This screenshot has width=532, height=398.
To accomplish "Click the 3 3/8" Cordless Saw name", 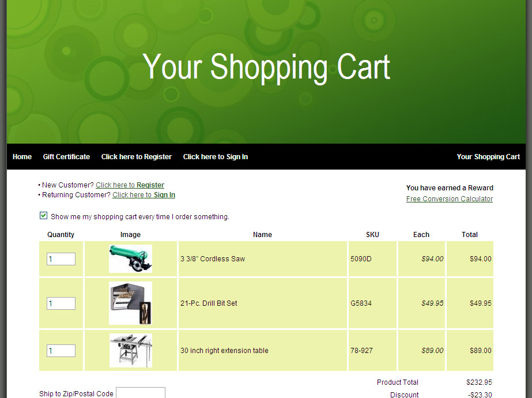I will coord(213,259).
